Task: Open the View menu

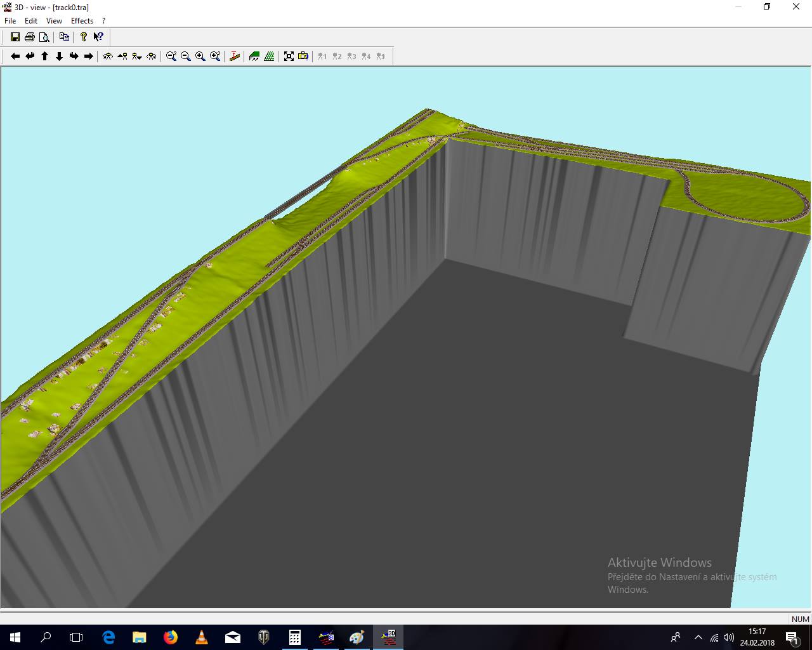Action: (54, 21)
